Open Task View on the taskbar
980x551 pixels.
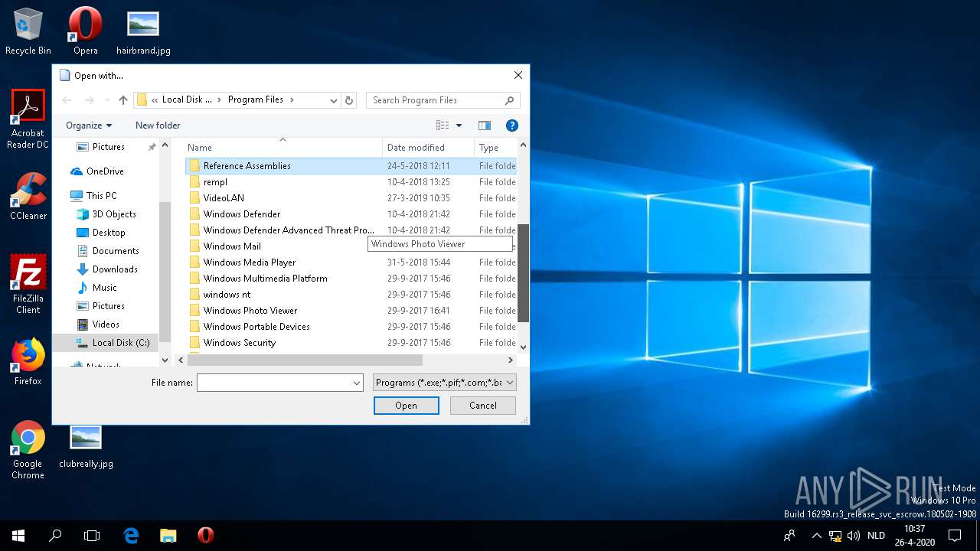click(x=92, y=536)
